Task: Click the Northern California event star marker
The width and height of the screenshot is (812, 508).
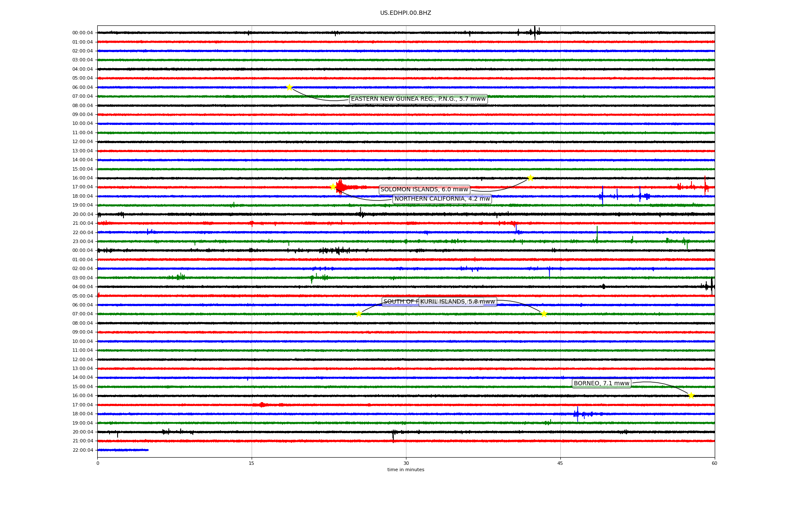Action: pyautogui.click(x=333, y=187)
